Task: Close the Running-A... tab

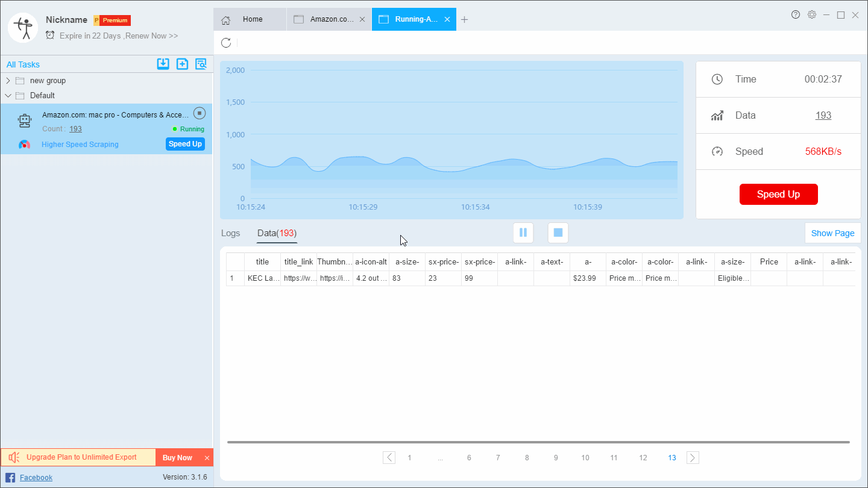Action: point(447,19)
